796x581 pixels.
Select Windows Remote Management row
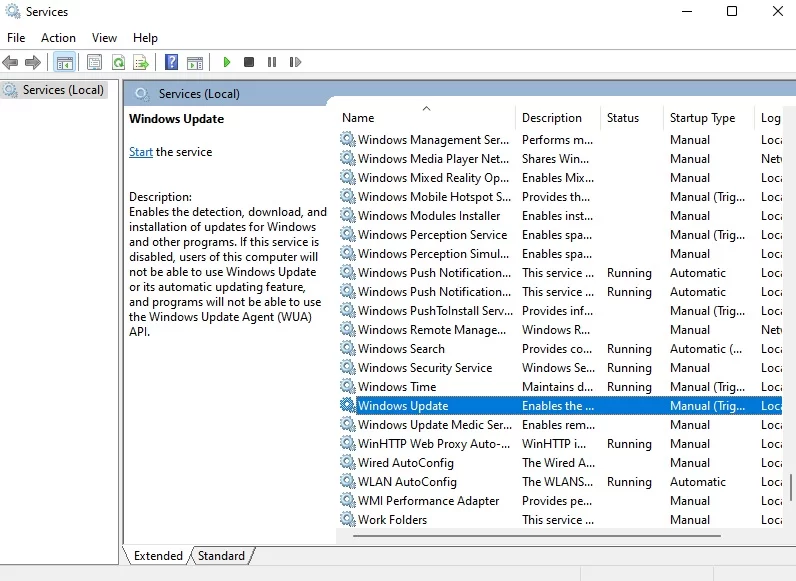[560, 330]
